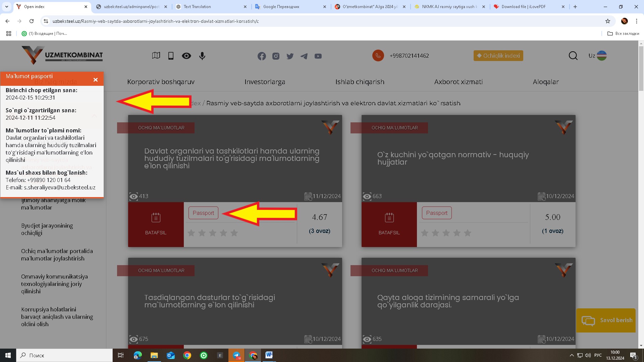The width and height of the screenshot is (644, 362).
Task: Open the sitemap map icon in header
Action: (x=156, y=56)
